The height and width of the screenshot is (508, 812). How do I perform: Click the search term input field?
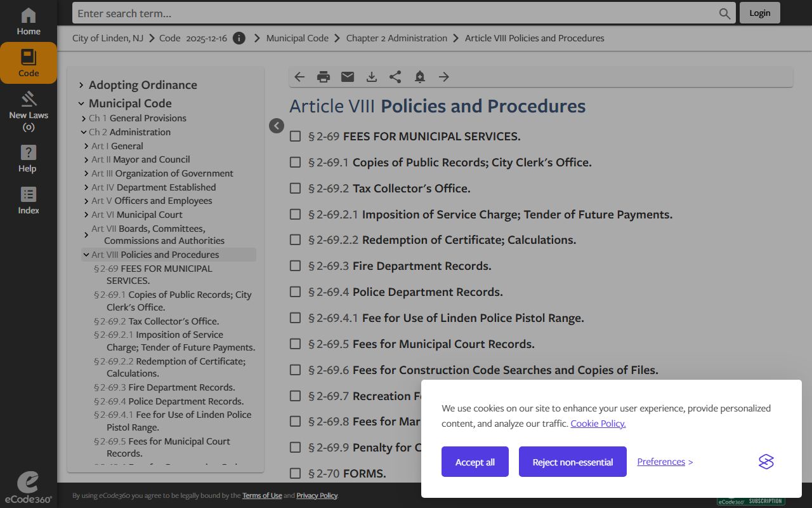coord(393,13)
